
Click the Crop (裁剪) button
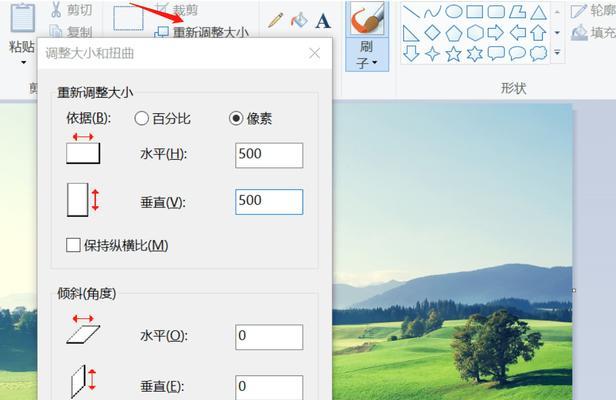pos(177,9)
